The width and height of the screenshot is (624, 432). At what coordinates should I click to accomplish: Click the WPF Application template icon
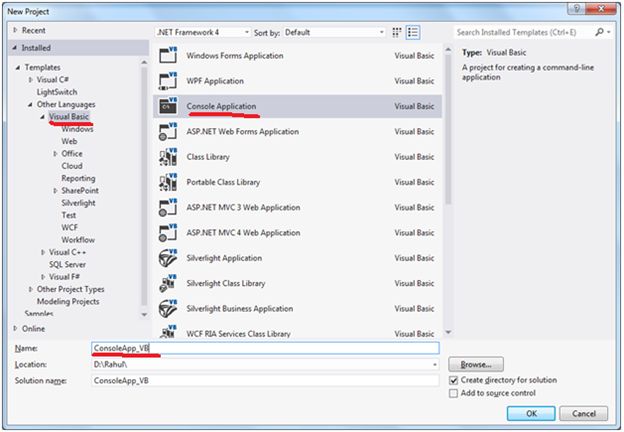click(168, 81)
